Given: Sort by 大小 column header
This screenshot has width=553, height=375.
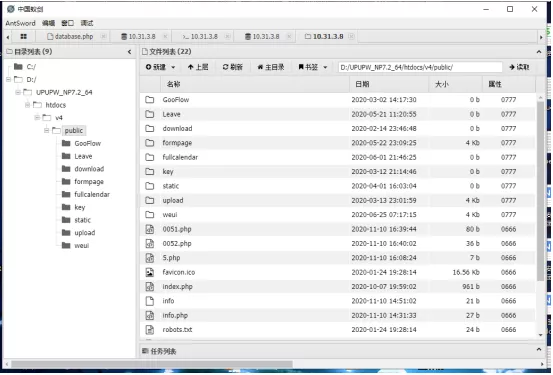Looking at the screenshot, I should tap(456, 84).
